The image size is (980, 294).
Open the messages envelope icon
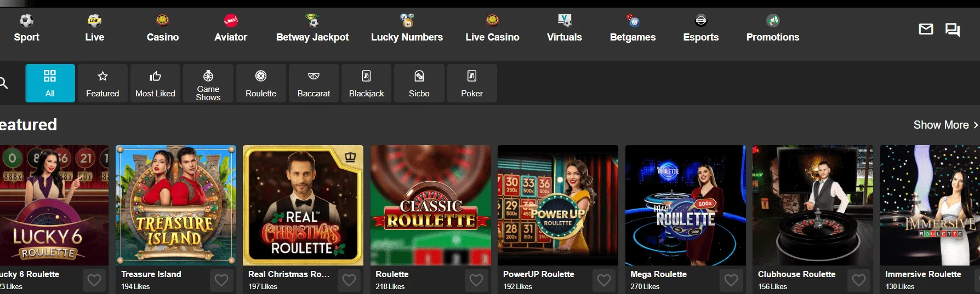pos(926,29)
